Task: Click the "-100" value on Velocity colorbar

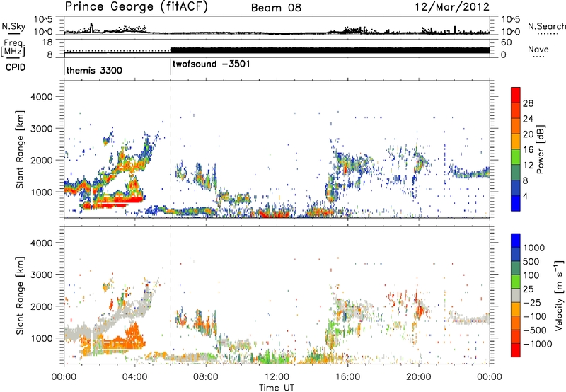Action: coord(535,316)
